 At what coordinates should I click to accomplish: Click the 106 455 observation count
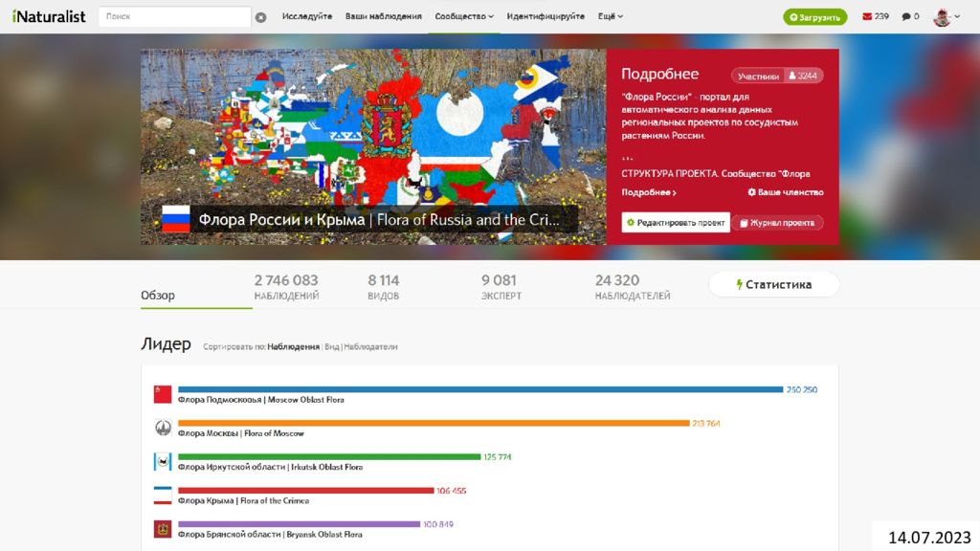click(452, 491)
